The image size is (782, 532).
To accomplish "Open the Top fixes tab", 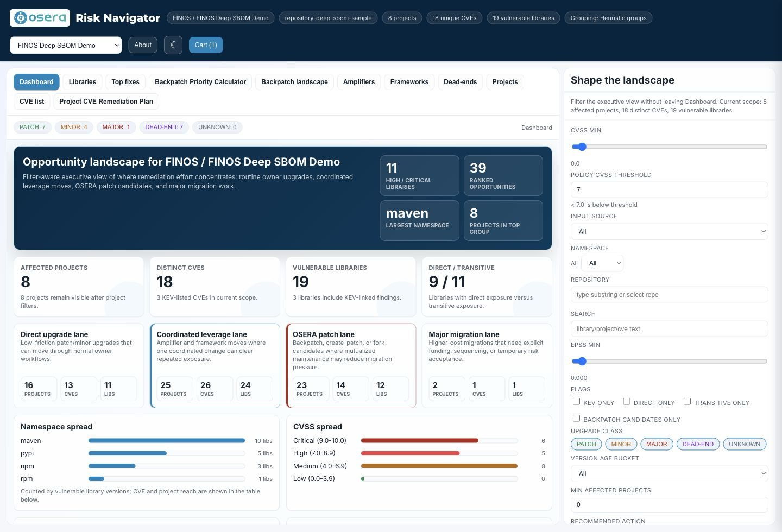I will [x=125, y=82].
